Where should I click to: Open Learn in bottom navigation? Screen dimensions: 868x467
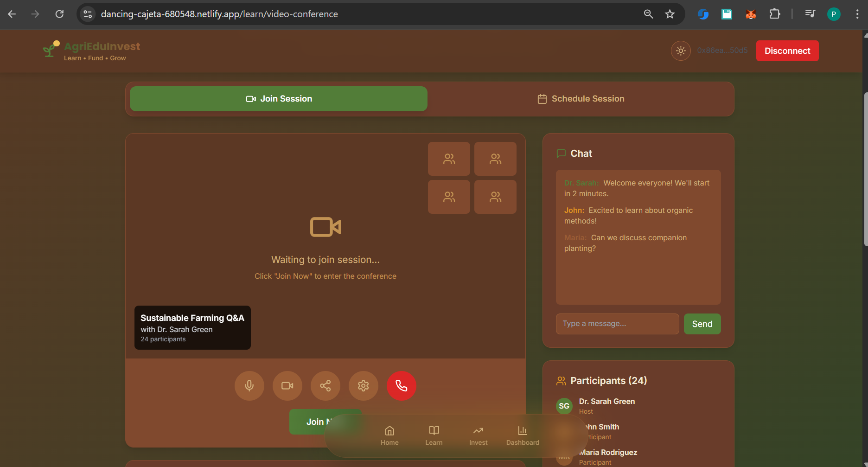434,435
